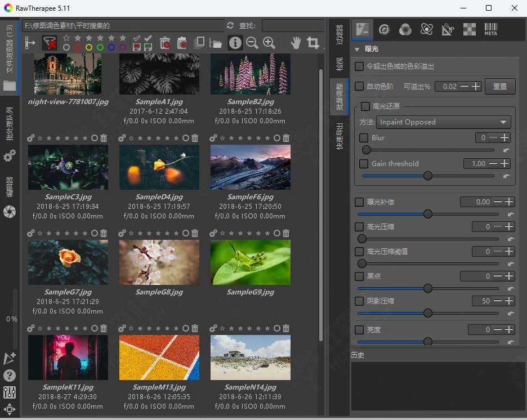The image size is (527, 420).
Task: Click the zoom in magnifier icon
Action: click(269, 43)
